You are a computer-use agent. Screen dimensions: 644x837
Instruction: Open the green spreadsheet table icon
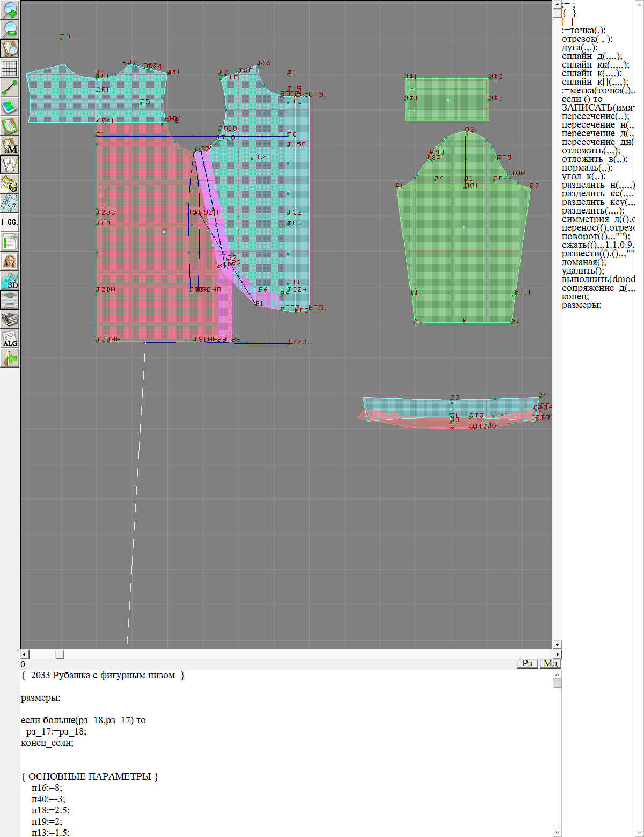(10, 242)
